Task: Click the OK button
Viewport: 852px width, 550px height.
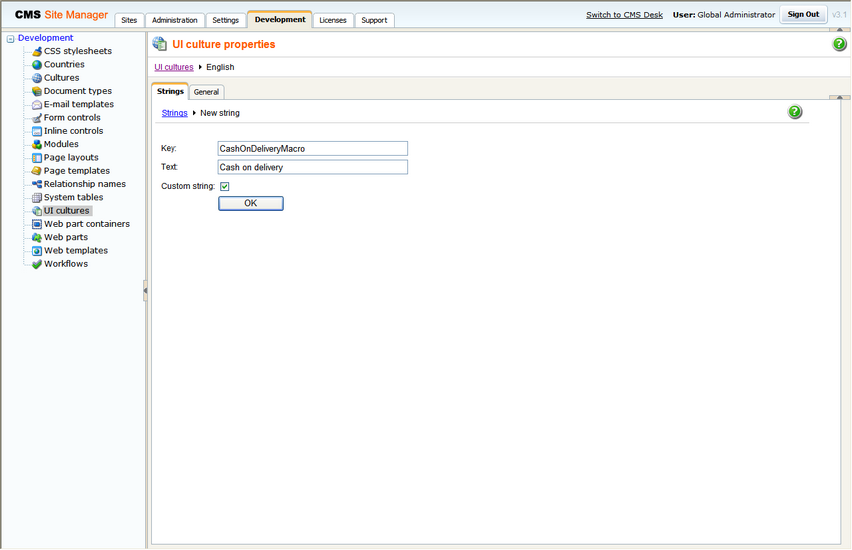Action: pyautogui.click(x=250, y=203)
